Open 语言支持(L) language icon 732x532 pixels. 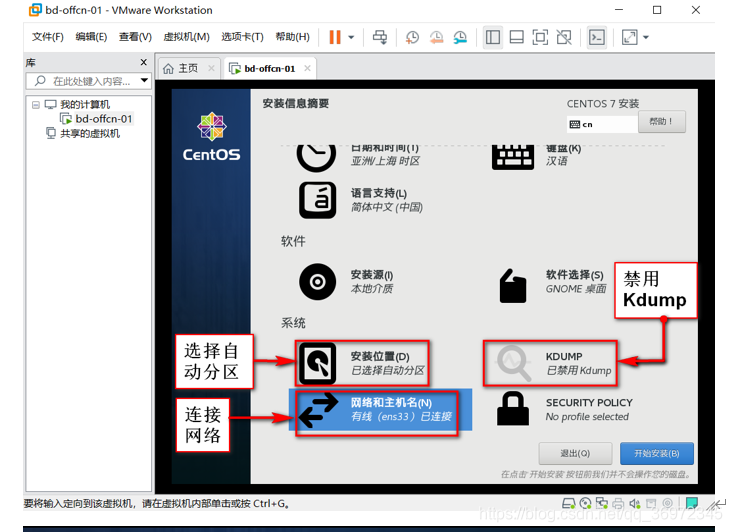click(x=317, y=200)
